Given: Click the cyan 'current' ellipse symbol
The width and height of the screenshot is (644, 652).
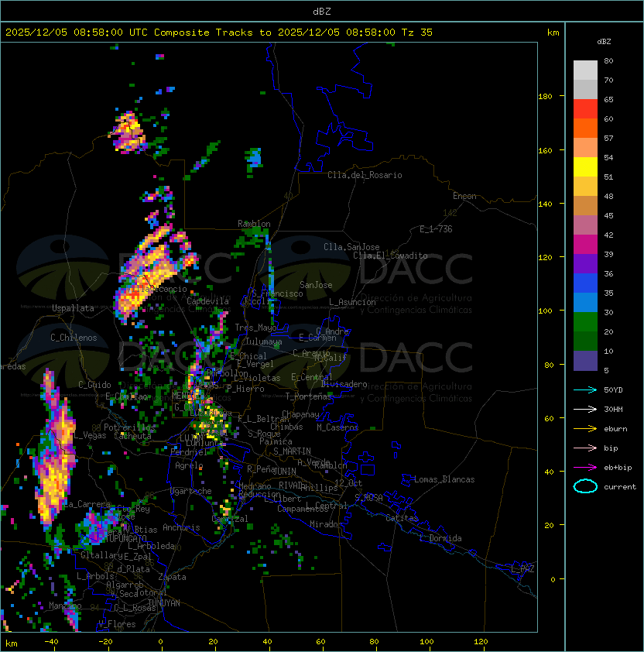Looking at the screenshot, I should 585,486.
